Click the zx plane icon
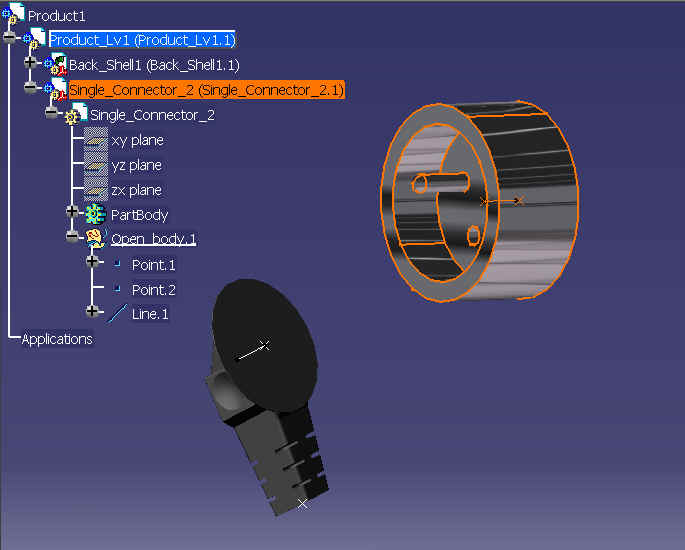Image resolution: width=685 pixels, height=550 pixels. coord(95,190)
